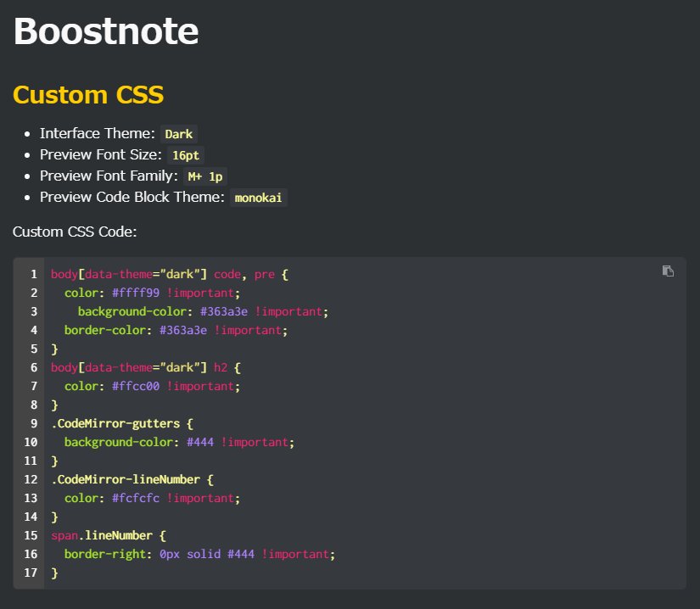Click the Boostnote heading
Viewport: 700px width, 609px height.
click(x=106, y=31)
